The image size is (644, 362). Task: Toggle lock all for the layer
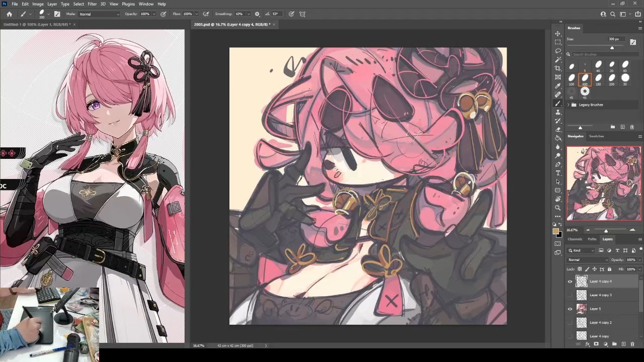click(x=609, y=269)
